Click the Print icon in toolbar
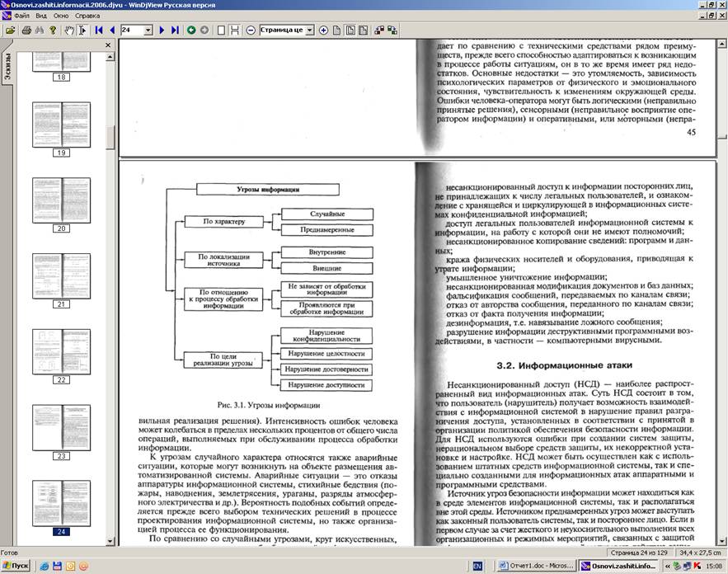 pos(26,31)
